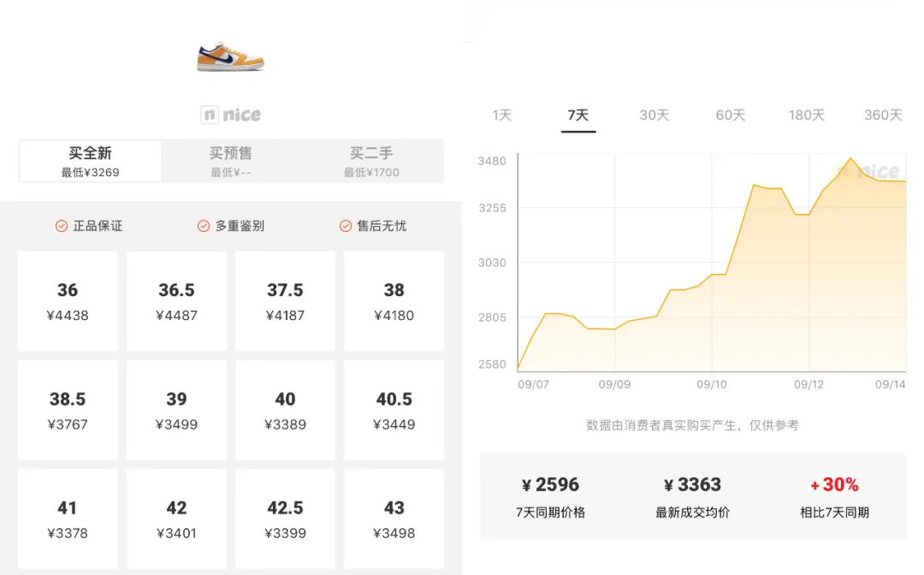924x575 pixels.
Task: Switch to the 买预售 tab
Action: point(231,161)
